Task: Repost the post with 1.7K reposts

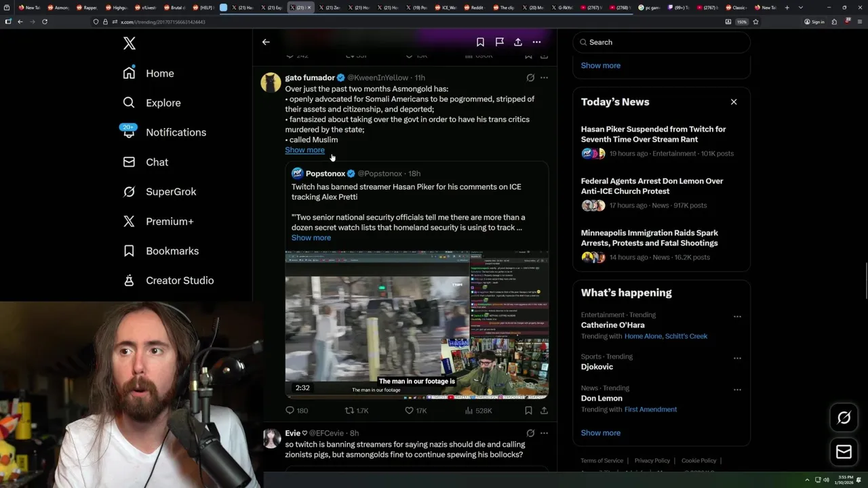Action: (357, 411)
